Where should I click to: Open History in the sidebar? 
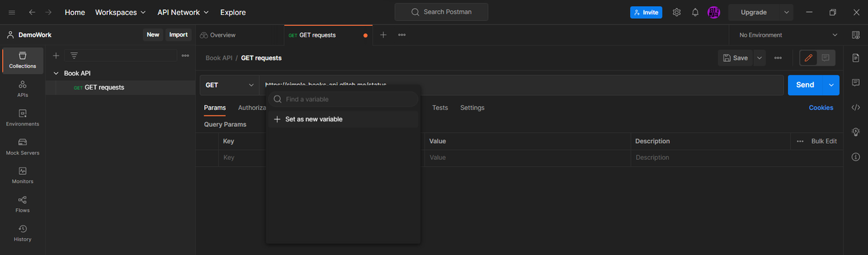pos(22,233)
